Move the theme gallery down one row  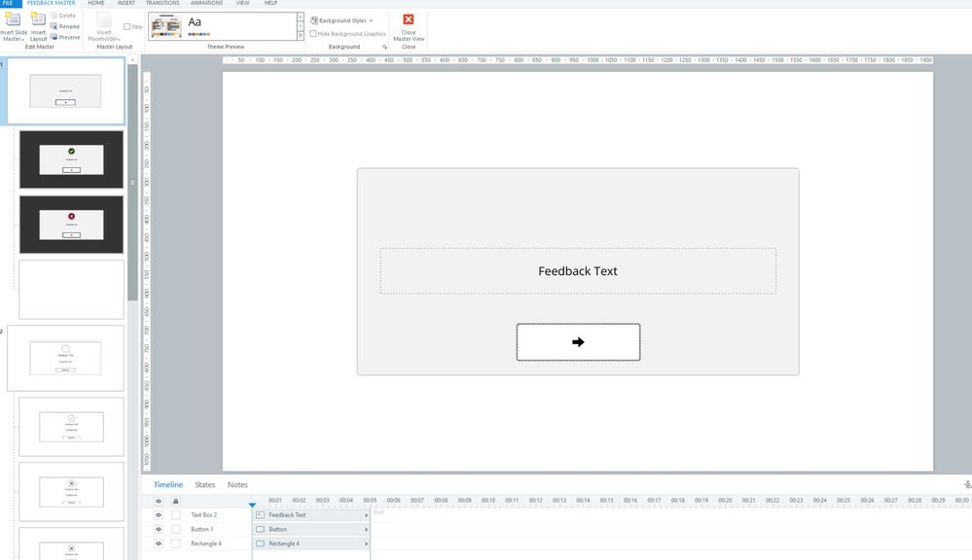pos(301,26)
